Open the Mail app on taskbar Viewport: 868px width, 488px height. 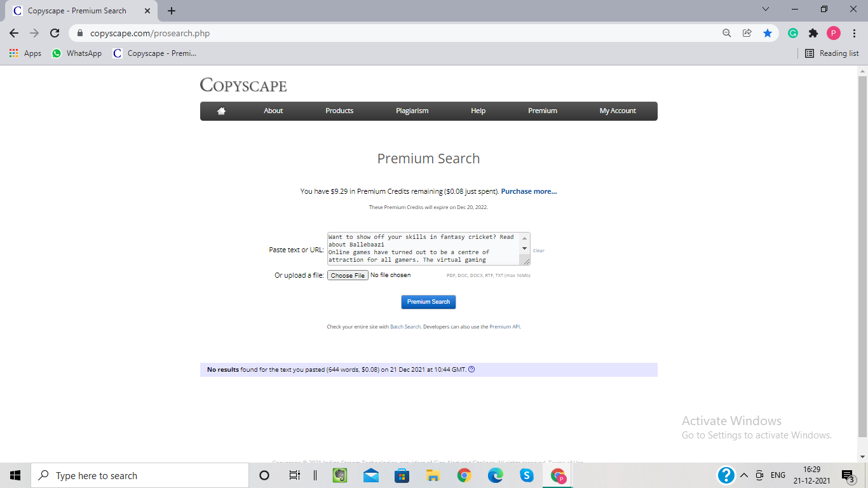pos(371,475)
